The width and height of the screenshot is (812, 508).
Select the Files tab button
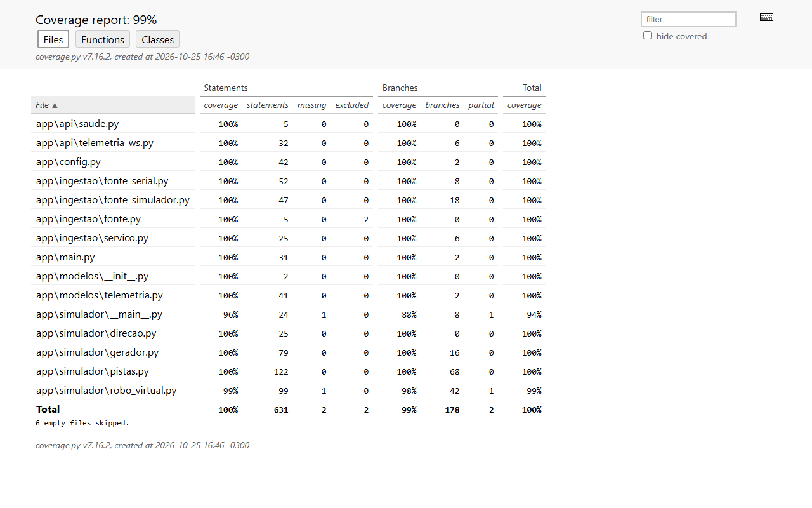(x=53, y=39)
